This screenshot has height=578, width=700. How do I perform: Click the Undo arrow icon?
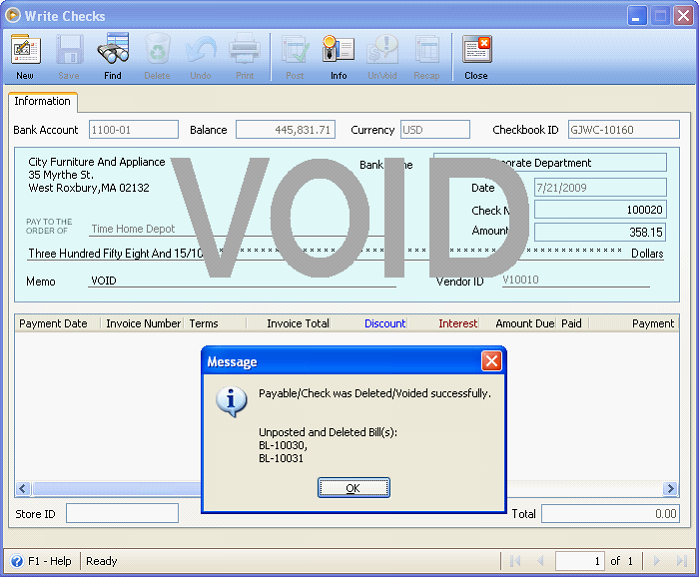coord(201,50)
